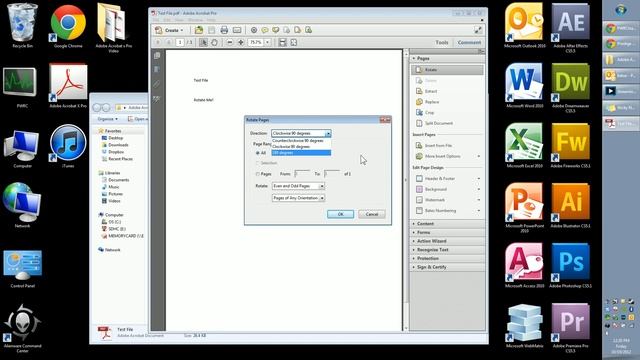Collapse the Pages panel section
Image resolution: width=640 pixels, height=360 pixels.
coord(447,58)
